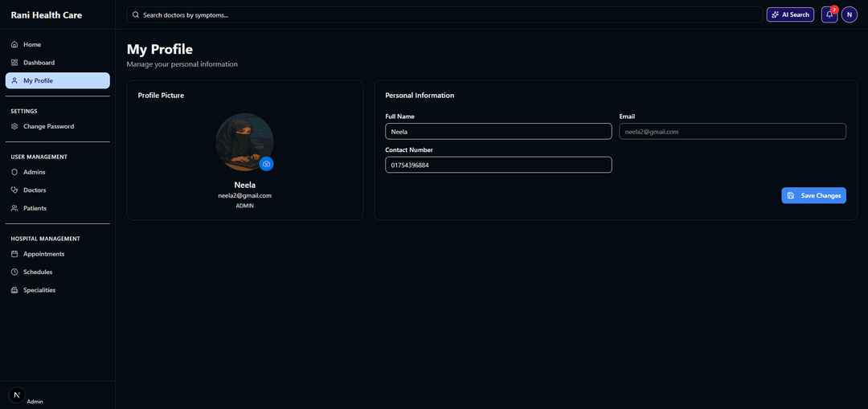The height and width of the screenshot is (409, 868).
Task: Navigate to Appointments
Action: (x=43, y=254)
